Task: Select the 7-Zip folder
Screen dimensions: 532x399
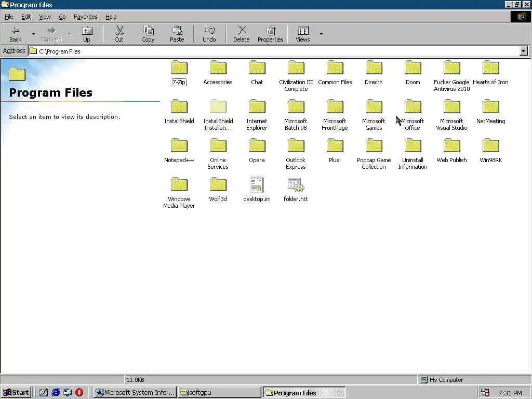Action: pos(179,73)
